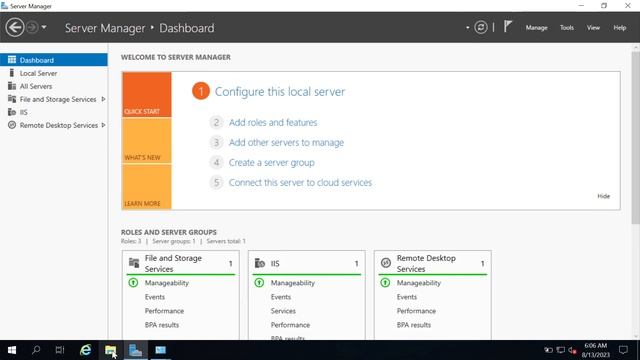Screen dimensions: 640x360
Task: Open All Servers page from sidebar
Action: click(x=36, y=86)
